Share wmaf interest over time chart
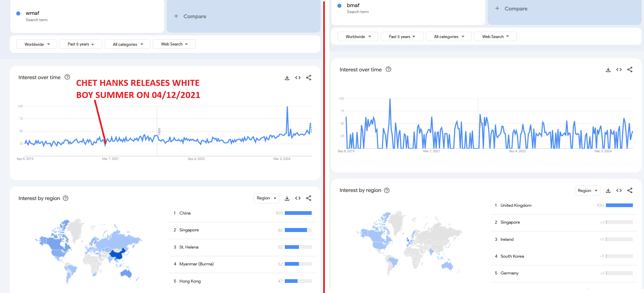 (309, 78)
